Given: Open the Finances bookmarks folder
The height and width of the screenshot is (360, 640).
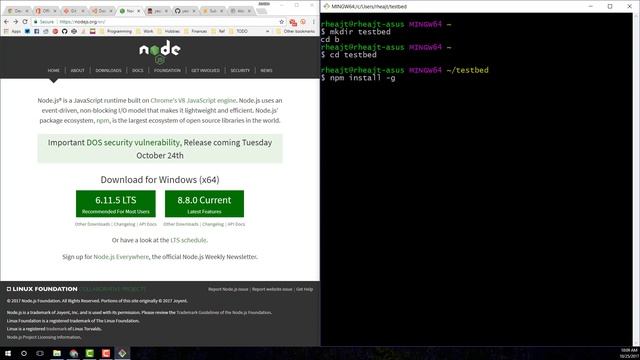Looking at the screenshot, I should tap(196, 31).
